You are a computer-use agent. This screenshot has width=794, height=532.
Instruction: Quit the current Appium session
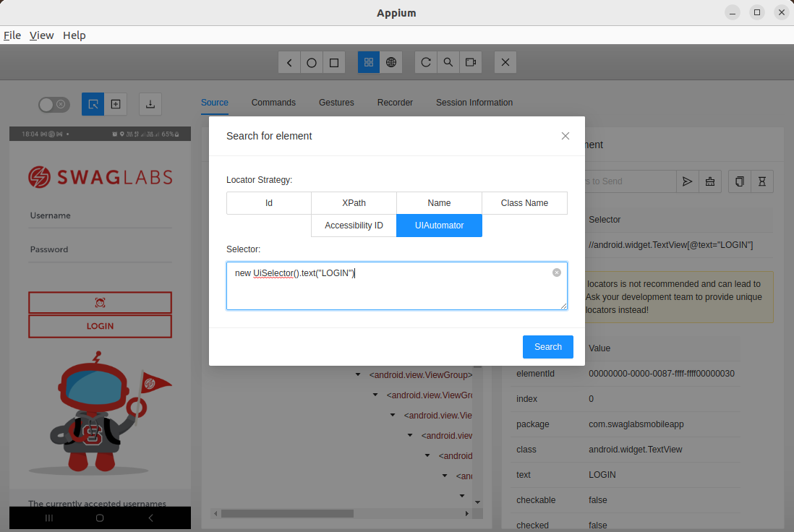coord(505,62)
